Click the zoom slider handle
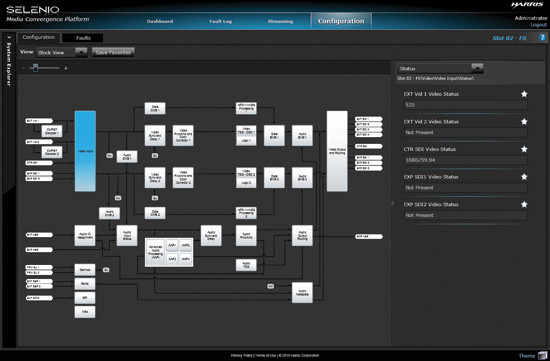This screenshot has height=361, width=550. pyautogui.click(x=35, y=68)
